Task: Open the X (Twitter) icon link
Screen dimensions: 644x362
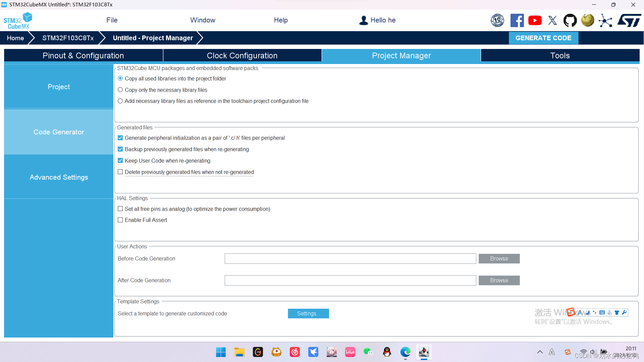Action: (552, 20)
